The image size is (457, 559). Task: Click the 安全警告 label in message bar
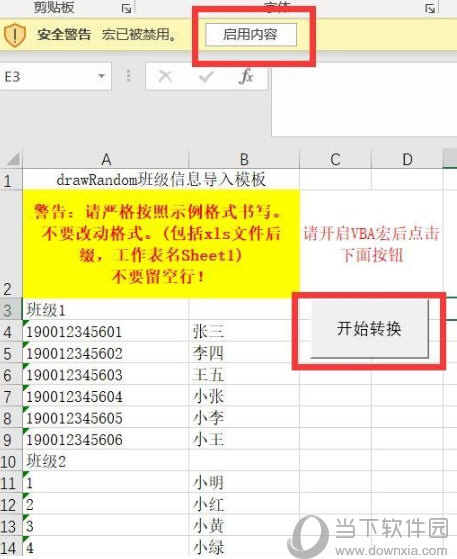(x=64, y=35)
